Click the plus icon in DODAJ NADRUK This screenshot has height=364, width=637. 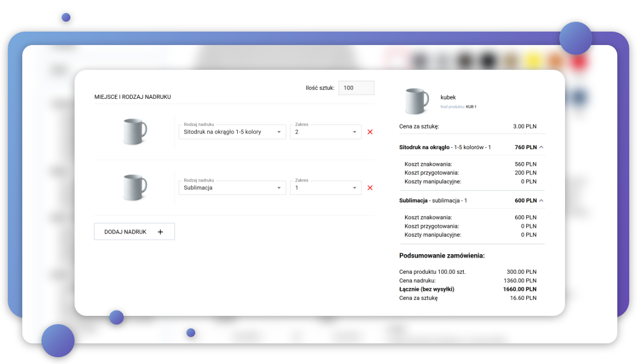(x=160, y=232)
